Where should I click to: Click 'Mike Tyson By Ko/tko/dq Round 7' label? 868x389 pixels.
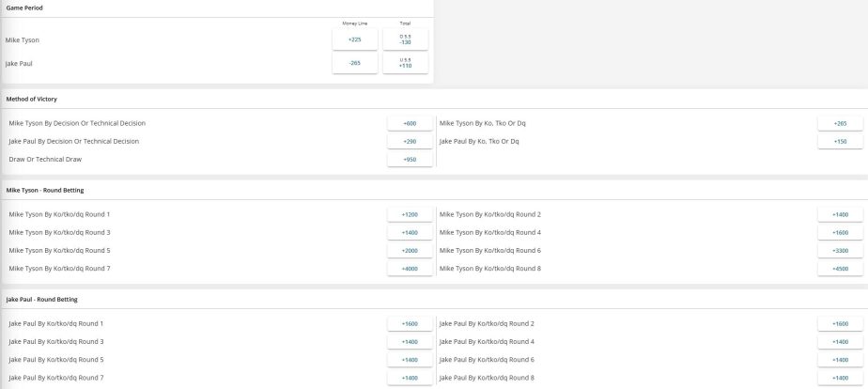coord(59,269)
